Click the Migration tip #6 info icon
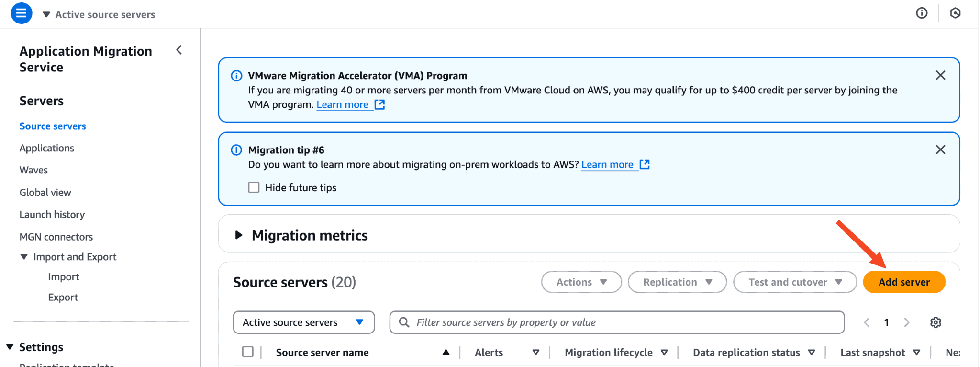The image size is (980, 367). click(x=236, y=150)
